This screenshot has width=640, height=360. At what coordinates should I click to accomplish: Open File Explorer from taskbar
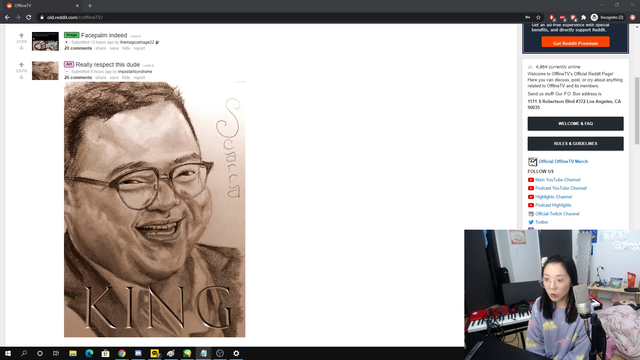point(73,353)
